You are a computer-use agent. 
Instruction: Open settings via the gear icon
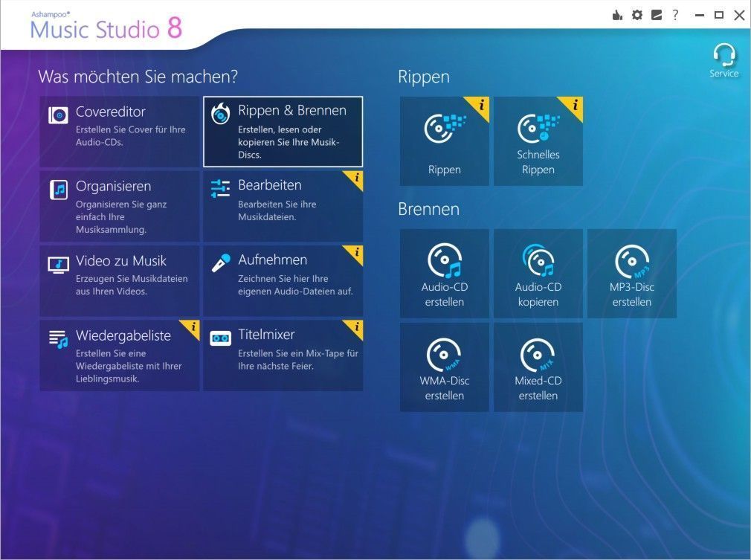click(637, 15)
